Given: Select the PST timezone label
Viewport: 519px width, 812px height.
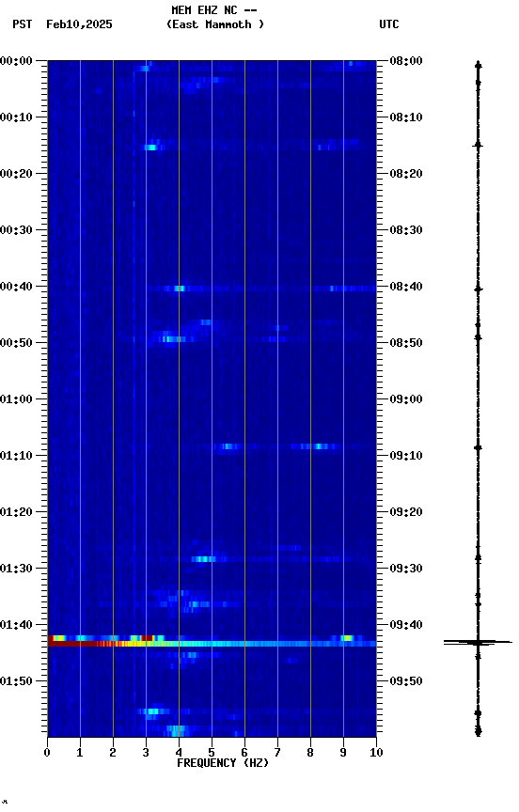Looking at the screenshot, I should click(x=23, y=24).
